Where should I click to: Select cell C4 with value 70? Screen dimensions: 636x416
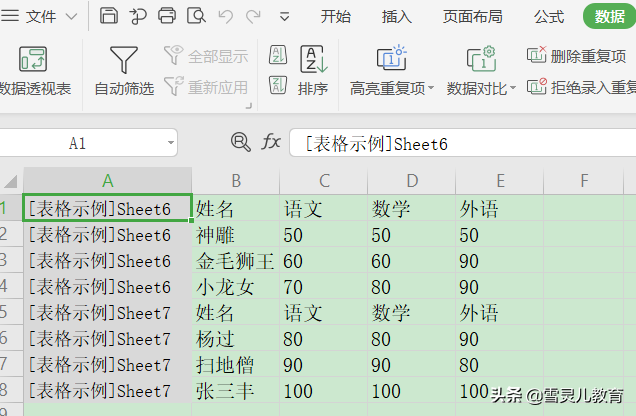click(324, 286)
